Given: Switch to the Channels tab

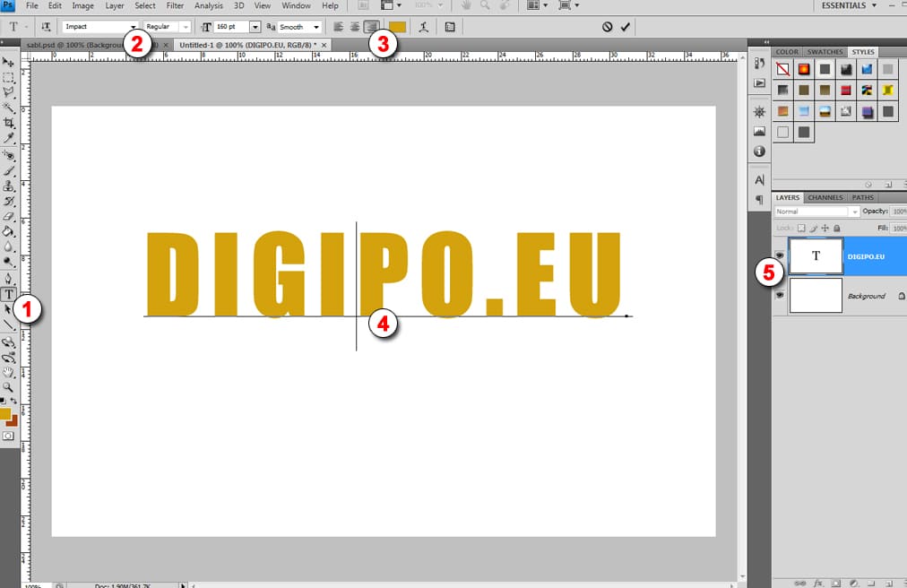Looking at the screenshot, I should [825, 197].
